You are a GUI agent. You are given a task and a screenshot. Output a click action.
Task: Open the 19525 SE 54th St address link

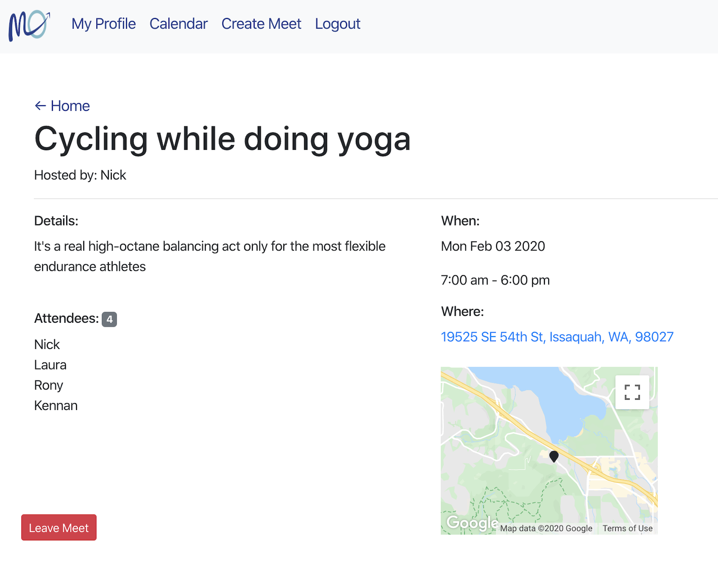coord(557,337)
